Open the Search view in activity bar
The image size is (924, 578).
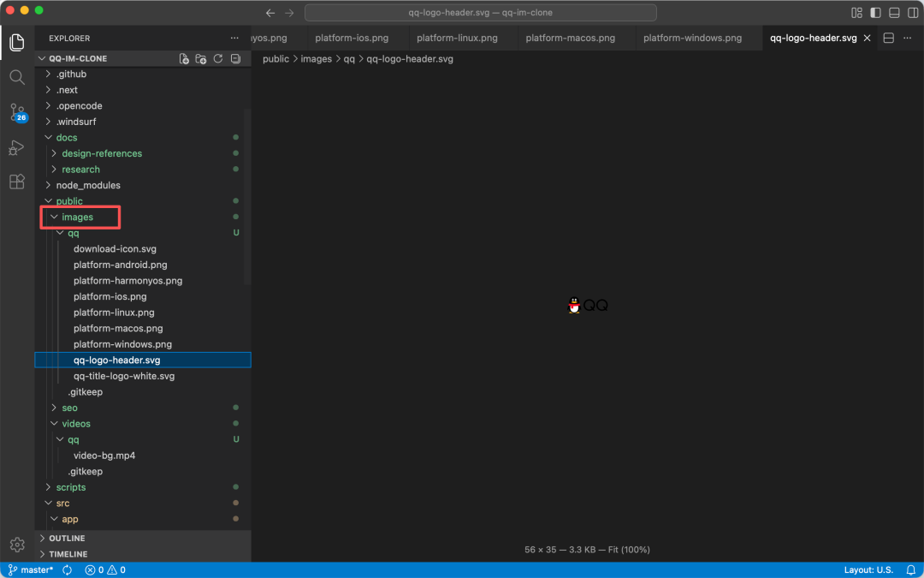click(17, 77)
